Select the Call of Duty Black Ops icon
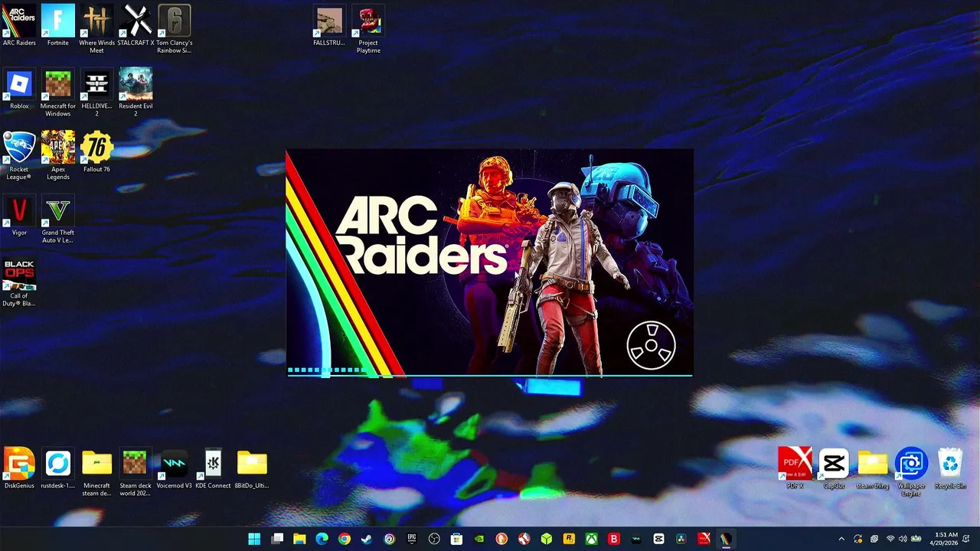The width and height of the screenshot is (980, 551). (x=19, y=282)
